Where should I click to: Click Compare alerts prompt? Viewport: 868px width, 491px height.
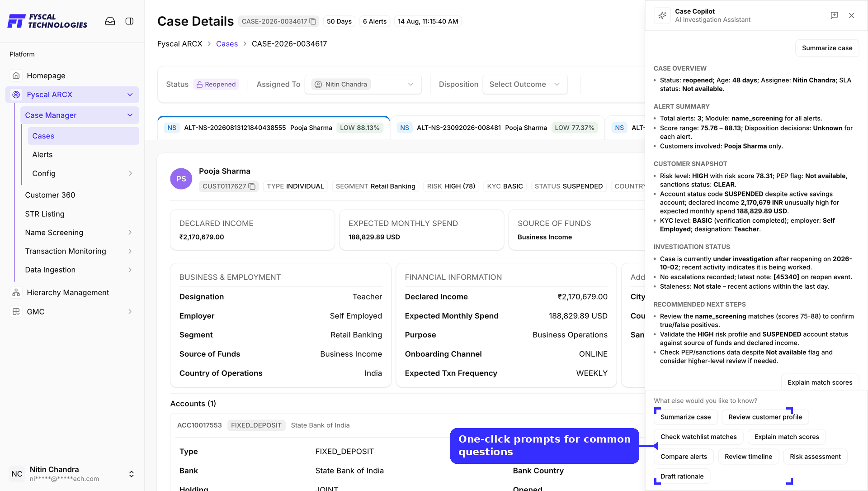click(x=684, y=457)
